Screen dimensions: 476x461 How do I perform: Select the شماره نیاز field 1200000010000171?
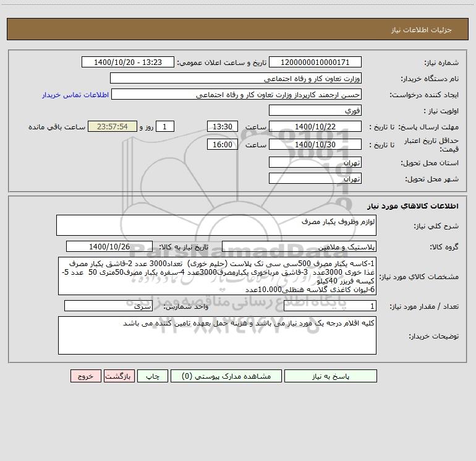coord(315,62)
